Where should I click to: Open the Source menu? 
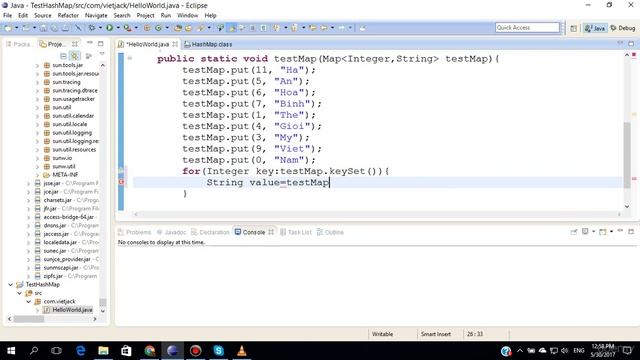coord(43,15)
